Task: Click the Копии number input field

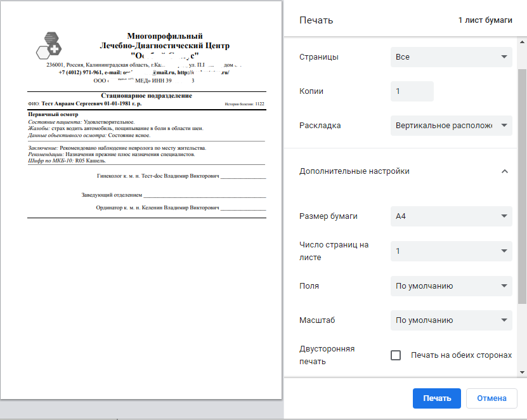Action: point(412,91)
